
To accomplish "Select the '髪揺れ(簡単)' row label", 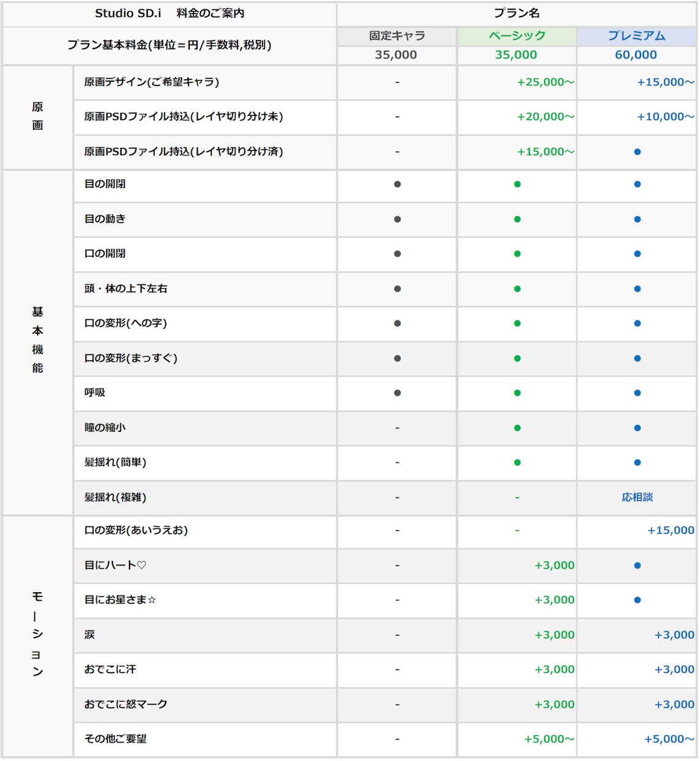I will (x=115, y=462).
